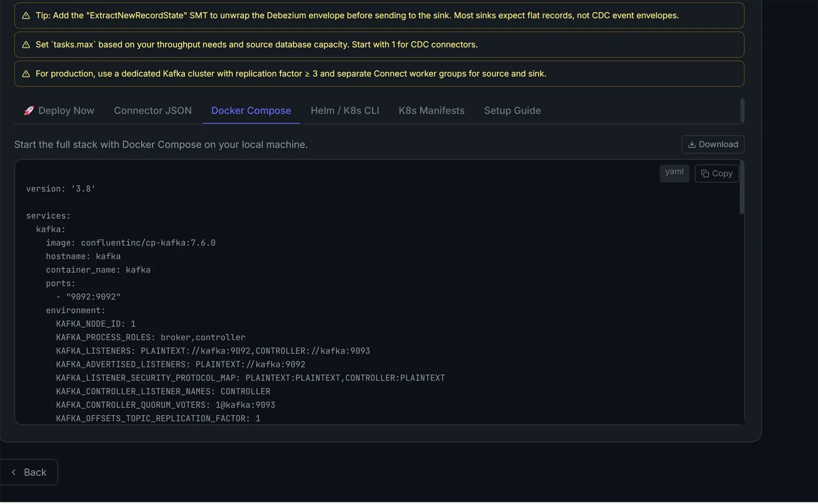Open the Setup Guide tab
The image size is (818, 504).
click(x=512, y=111)
